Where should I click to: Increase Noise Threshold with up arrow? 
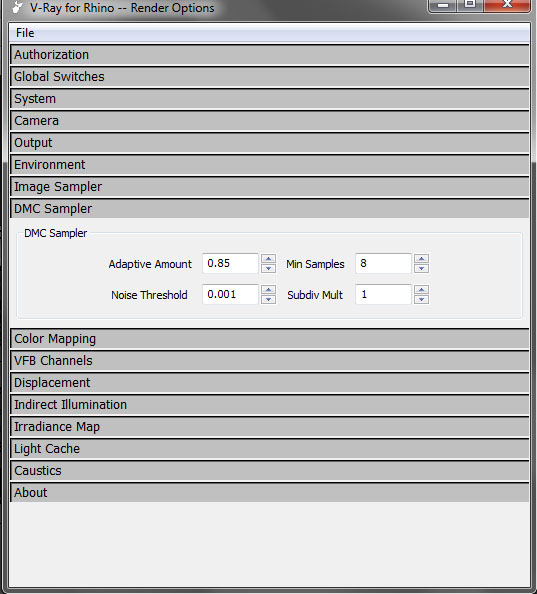[268, 290]
